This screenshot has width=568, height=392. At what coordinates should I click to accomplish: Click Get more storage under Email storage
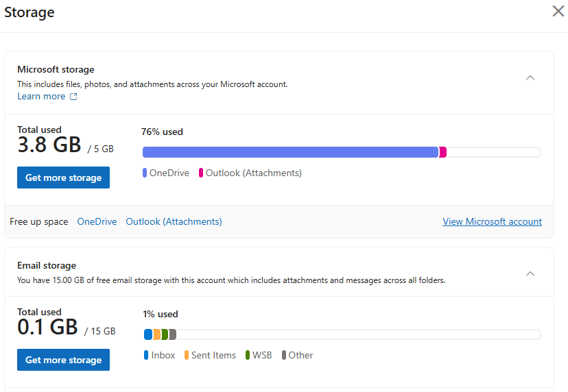[63, 360]
